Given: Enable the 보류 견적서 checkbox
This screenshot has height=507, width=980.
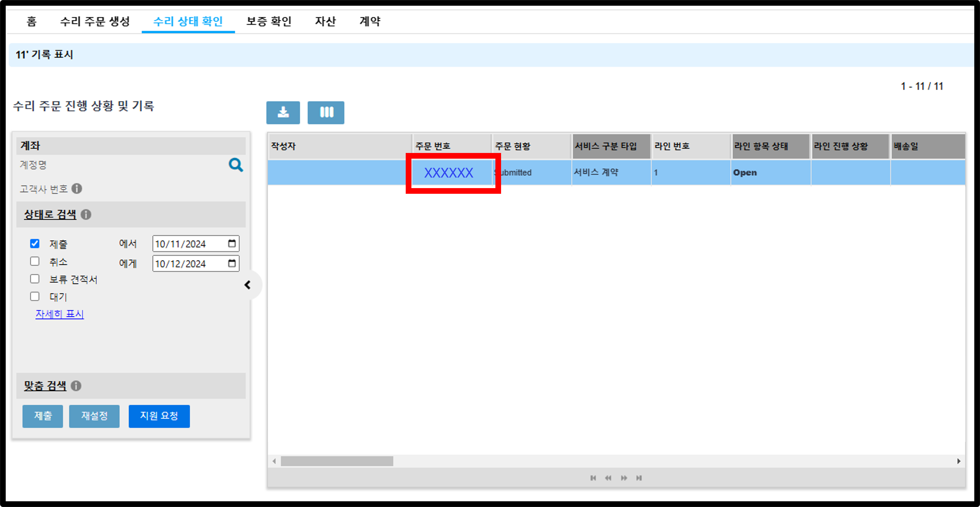Looking at the screenshot, I should (35, 279).
